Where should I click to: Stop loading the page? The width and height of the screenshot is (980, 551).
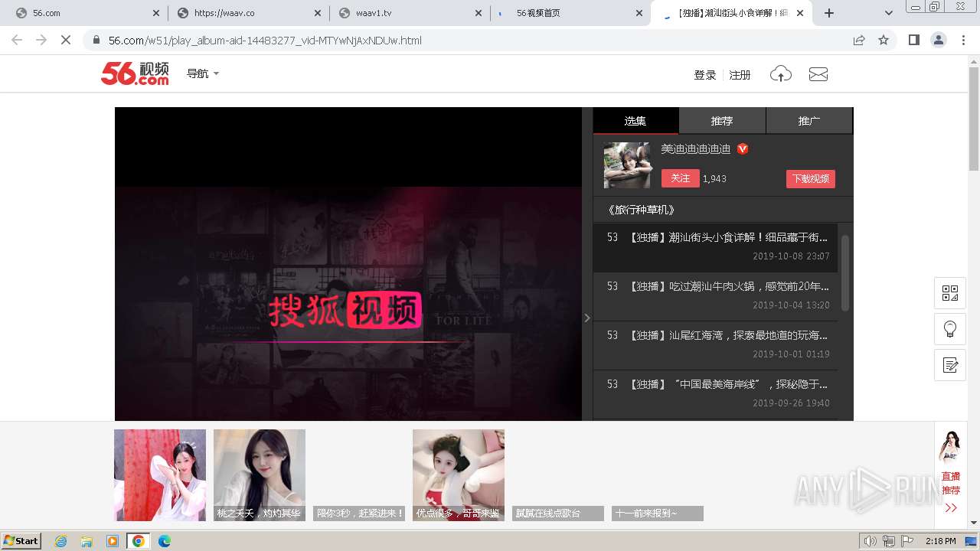click(x=66, y=40)
